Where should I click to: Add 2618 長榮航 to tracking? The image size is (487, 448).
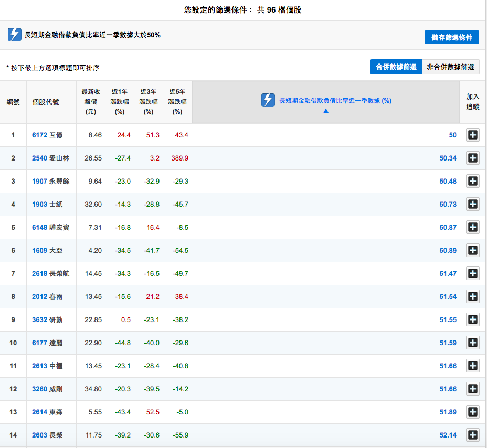coord(472,273)
